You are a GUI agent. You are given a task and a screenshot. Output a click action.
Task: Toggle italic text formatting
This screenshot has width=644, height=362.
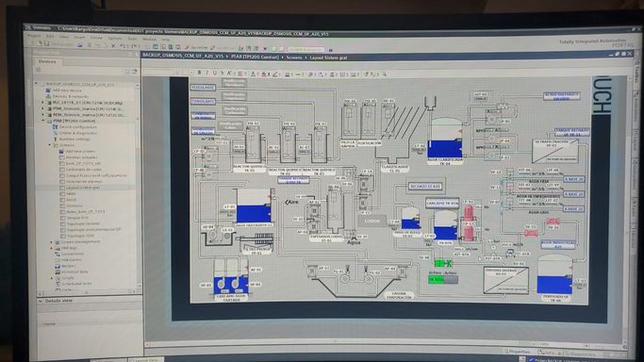[206, 73]
